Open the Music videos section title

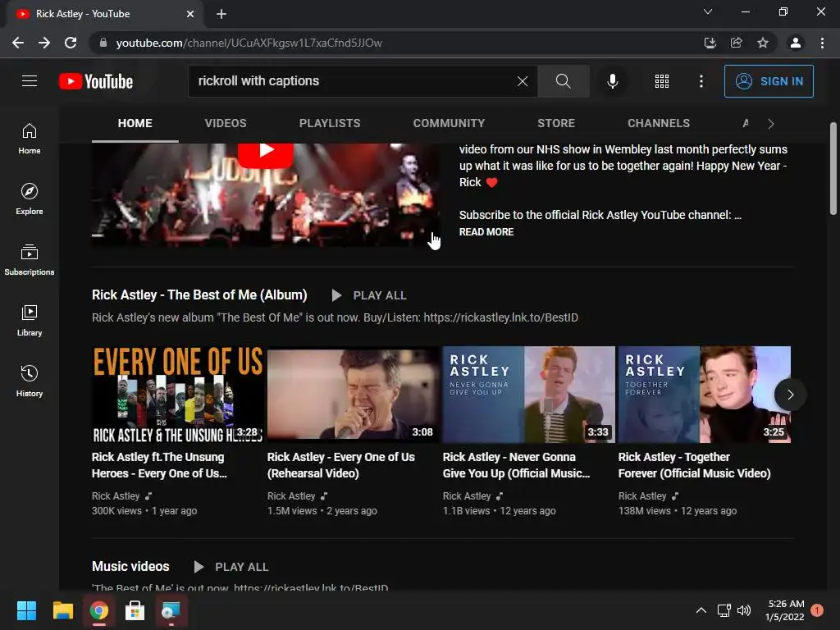point(130,567)
